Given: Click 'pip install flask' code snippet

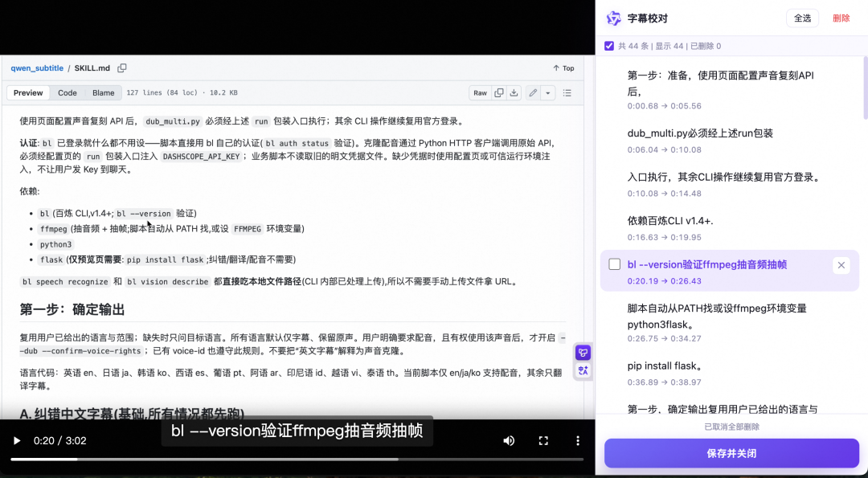Looking at the screenshot, I should (165, 259).
